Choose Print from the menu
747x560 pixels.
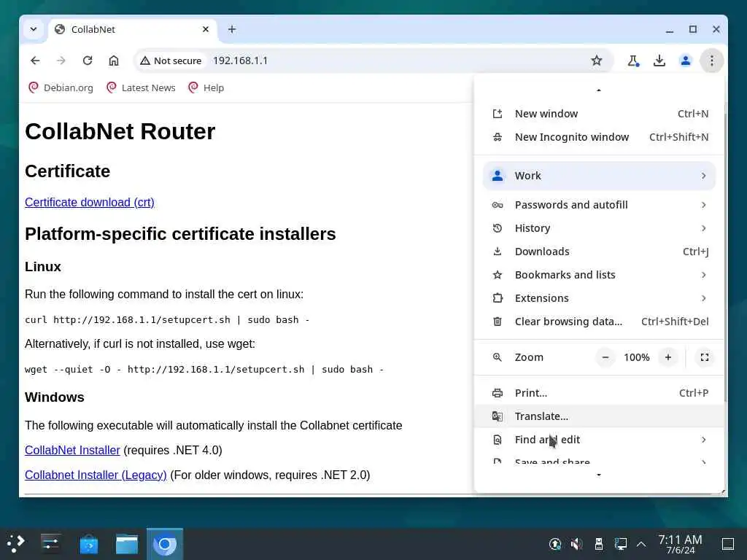(600, 393)
